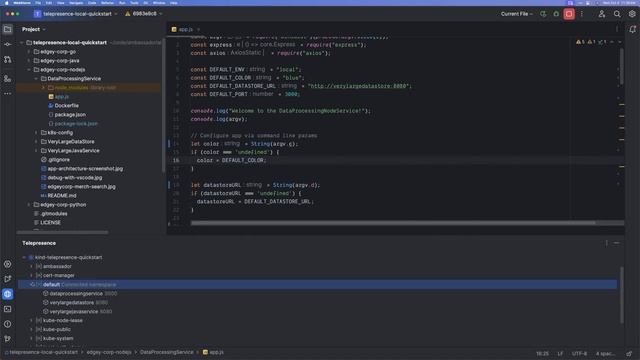Select verylargejavaservice in Telepresence panel

pos(74,311)
